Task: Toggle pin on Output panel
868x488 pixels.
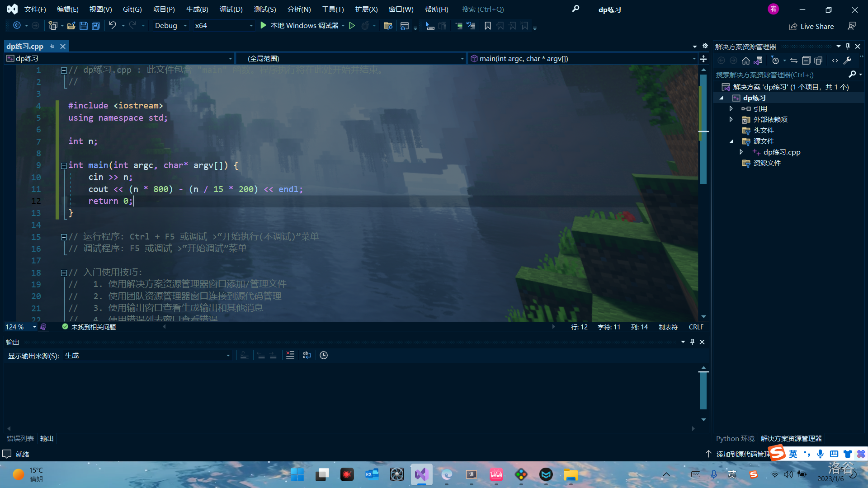Action: point(692,342)
